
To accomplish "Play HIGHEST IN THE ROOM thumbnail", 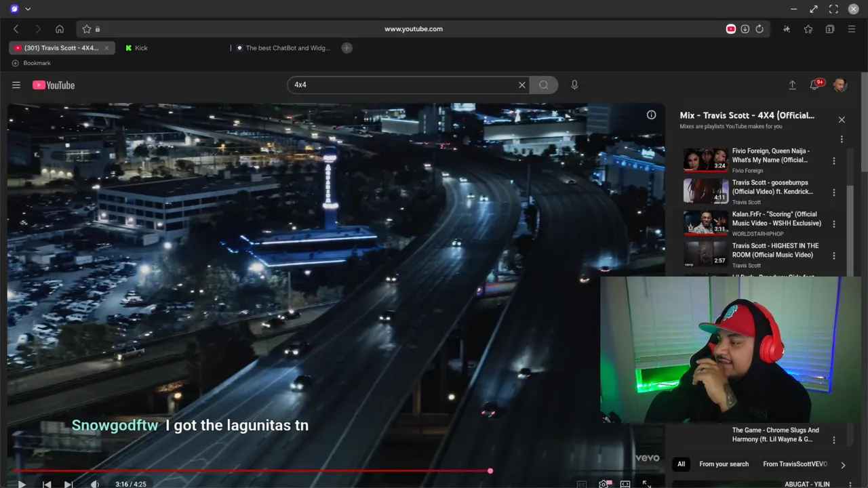I will click(705, 255).
